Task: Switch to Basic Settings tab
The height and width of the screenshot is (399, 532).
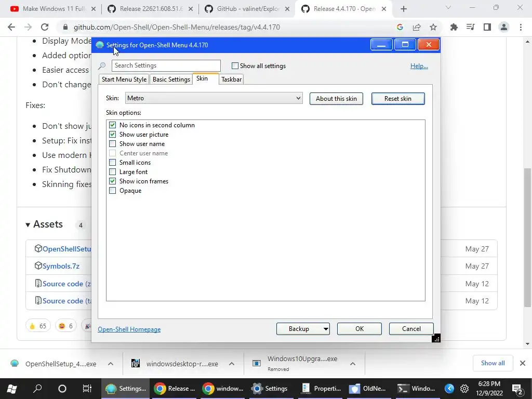Action: click(171, 79)
